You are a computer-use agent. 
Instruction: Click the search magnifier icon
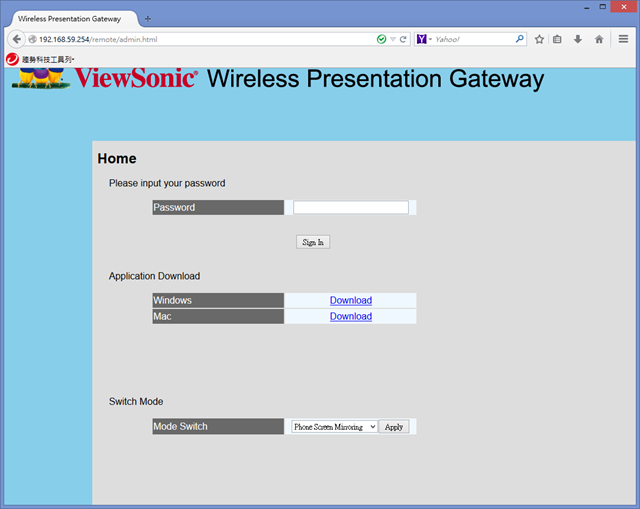click(519, 39)
